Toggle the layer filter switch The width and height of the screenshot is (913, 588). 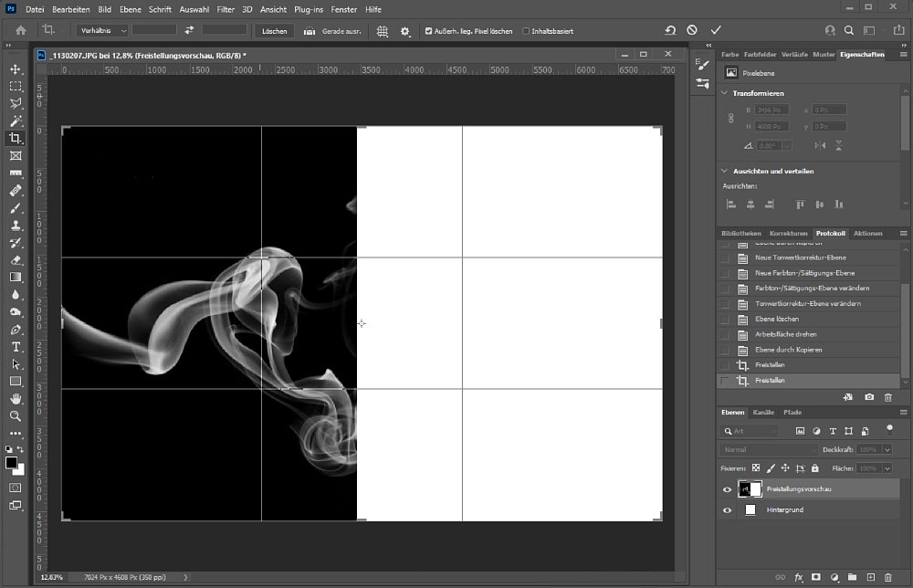pos(889,430)
